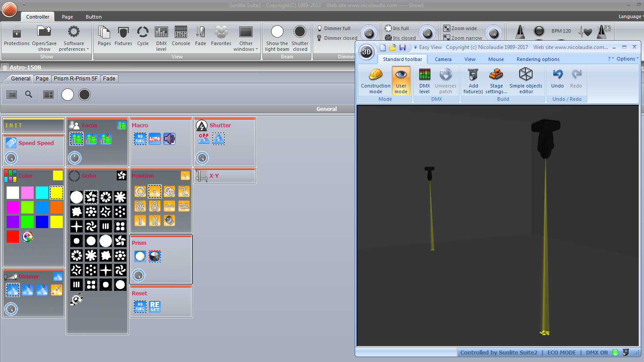Pick the red color swatch

(13, 237)
